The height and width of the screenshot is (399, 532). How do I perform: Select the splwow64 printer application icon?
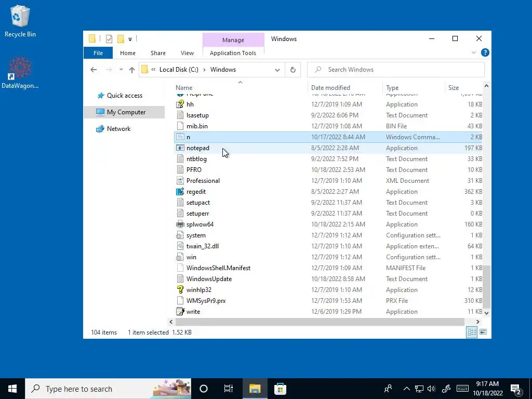click(180, 224)
